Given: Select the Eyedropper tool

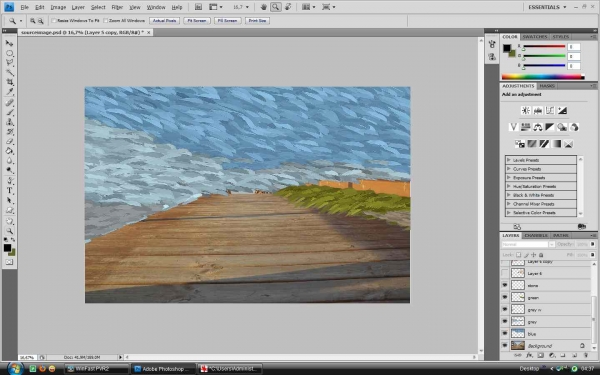Looking at the screenshot, I should [x=9, y=92].
